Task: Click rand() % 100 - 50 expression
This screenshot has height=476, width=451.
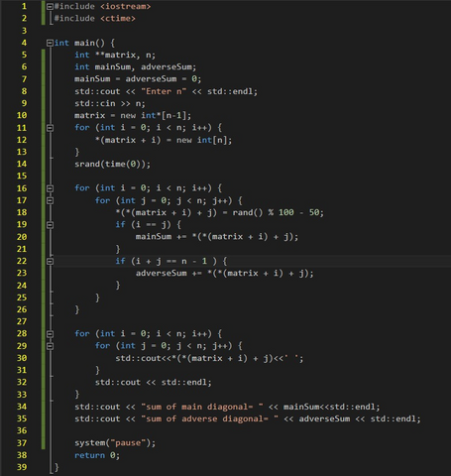Action: [x=279, y=212]
